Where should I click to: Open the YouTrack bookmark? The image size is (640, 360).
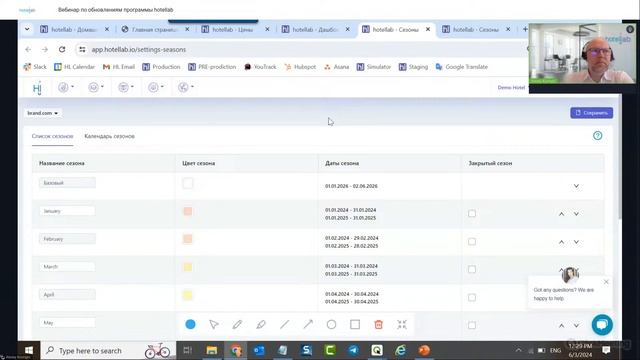click(260, 67)
